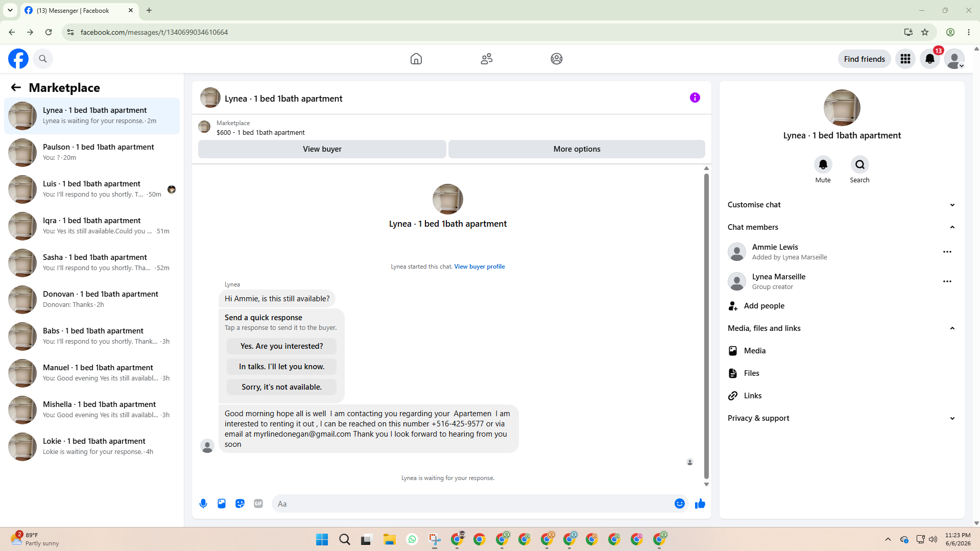Open a new Chrome tab
Screen dimensions: 980x551
tap(149, 10)
